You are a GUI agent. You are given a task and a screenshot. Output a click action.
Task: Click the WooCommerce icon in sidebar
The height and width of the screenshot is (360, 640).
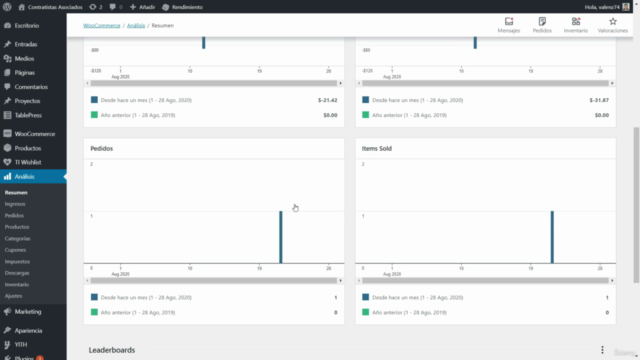[x=7, y=133]
